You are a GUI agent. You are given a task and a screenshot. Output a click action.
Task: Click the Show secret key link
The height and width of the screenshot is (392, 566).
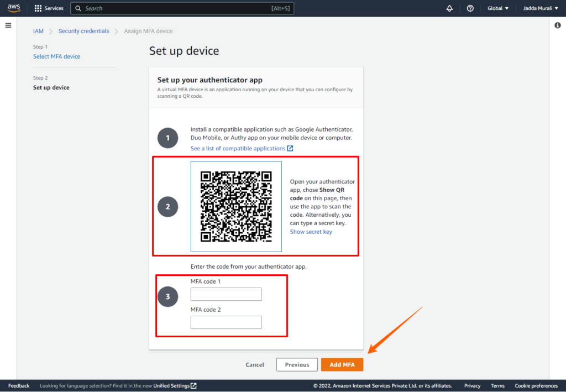pyautogui.click(x=311, y=232)
